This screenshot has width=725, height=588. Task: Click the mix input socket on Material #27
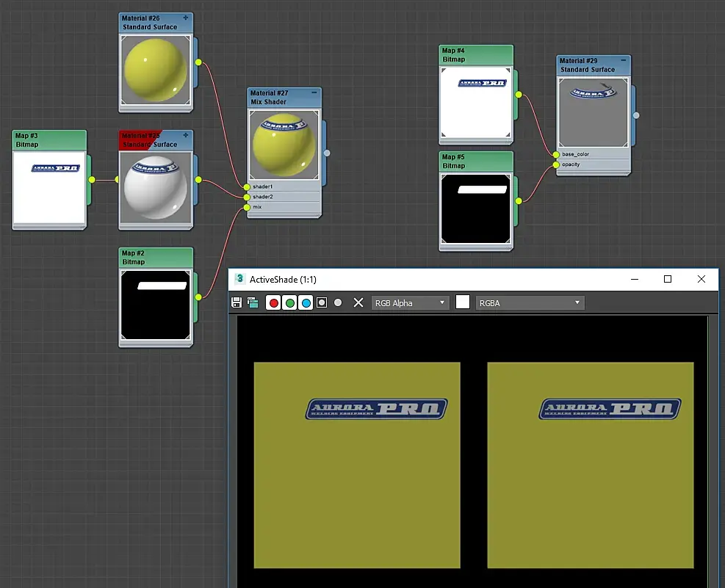[x=247, y=207]
